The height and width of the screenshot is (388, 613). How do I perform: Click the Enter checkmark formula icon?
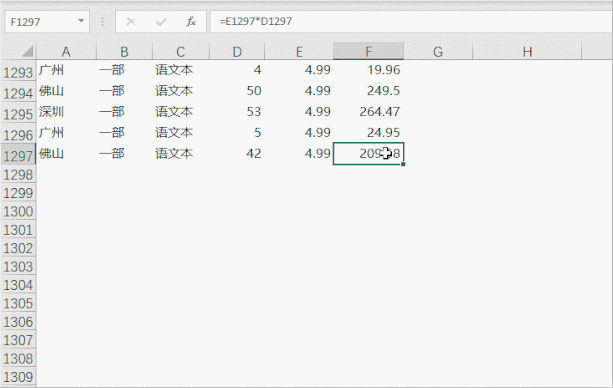pos(161,22)
